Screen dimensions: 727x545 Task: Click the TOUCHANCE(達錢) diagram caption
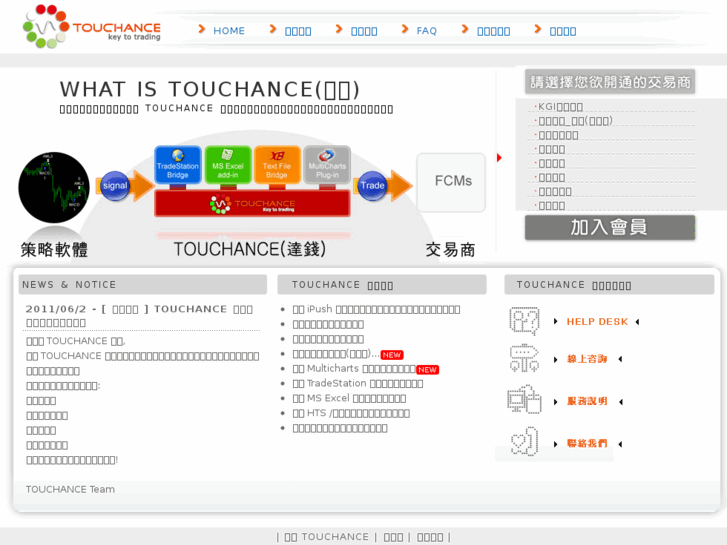250,249
